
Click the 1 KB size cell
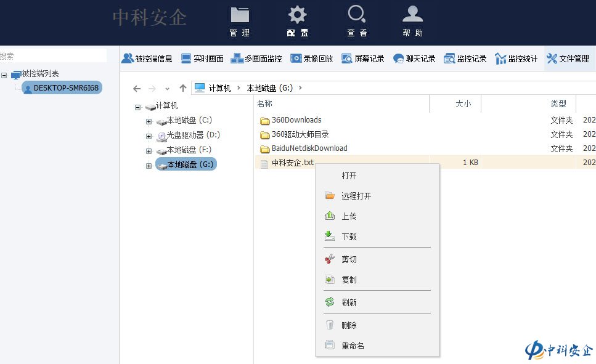(x=470, y=163)
